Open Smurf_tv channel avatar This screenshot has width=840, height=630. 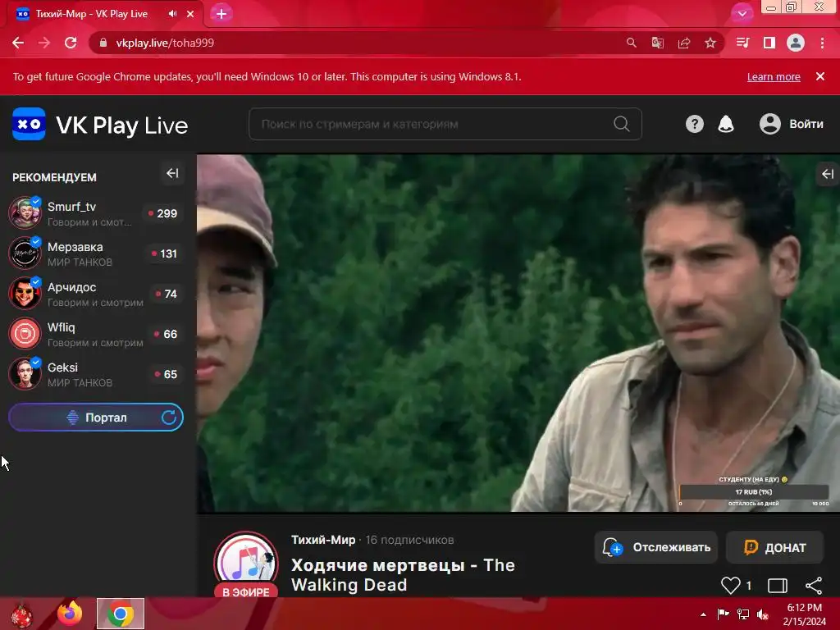coord(25,212)
